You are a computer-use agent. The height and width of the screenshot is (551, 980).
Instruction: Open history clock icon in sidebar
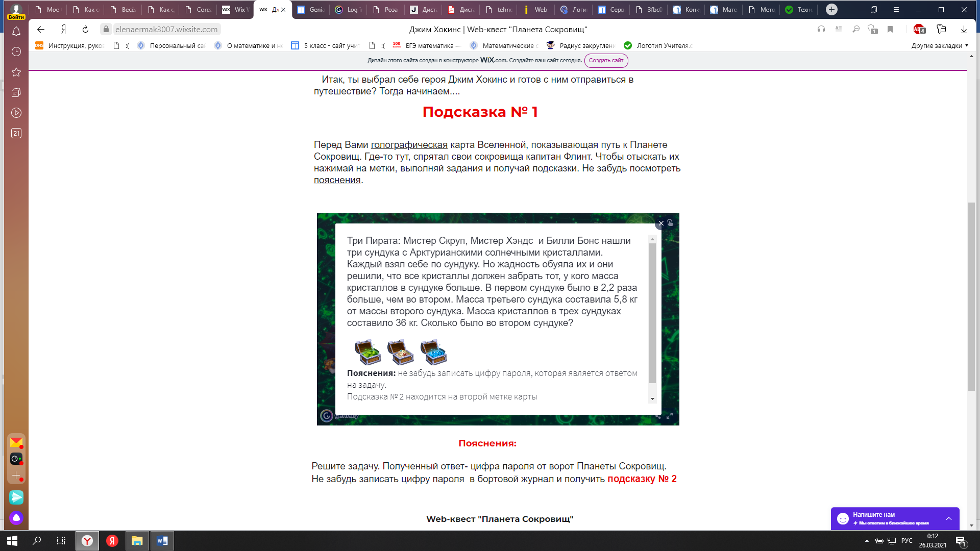tap(16, 52)
